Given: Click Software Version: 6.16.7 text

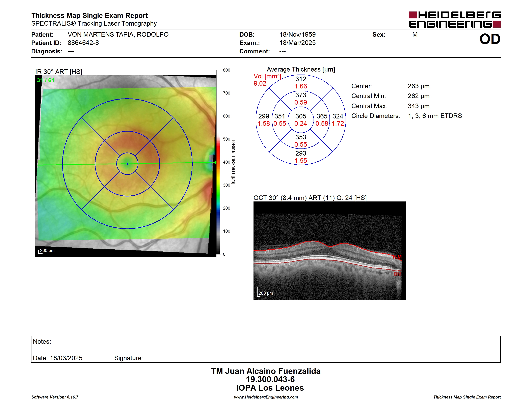Looking at the screenshot, I should click(x=55, y=397).
